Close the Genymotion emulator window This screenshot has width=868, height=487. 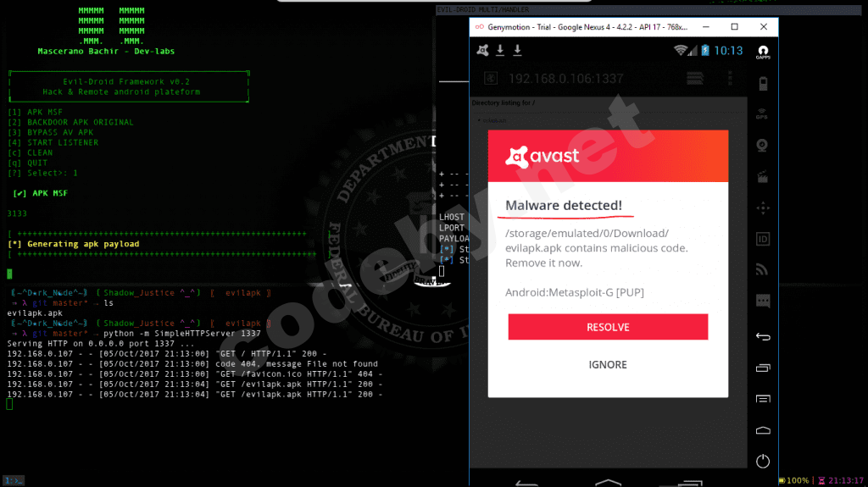[x=764, y=26]
